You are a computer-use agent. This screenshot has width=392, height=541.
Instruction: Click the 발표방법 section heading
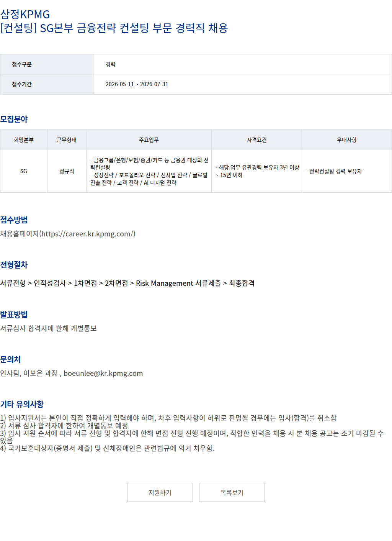14,315
